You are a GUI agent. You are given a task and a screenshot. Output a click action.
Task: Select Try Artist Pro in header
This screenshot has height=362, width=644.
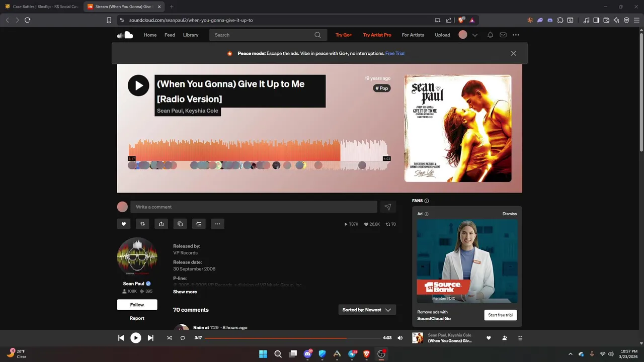tap(377, 35)
